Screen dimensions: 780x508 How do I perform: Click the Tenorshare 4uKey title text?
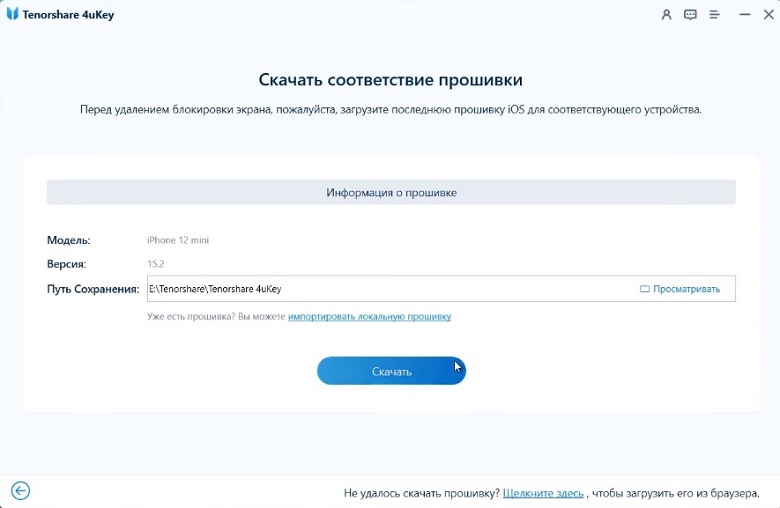pos(69,15)
